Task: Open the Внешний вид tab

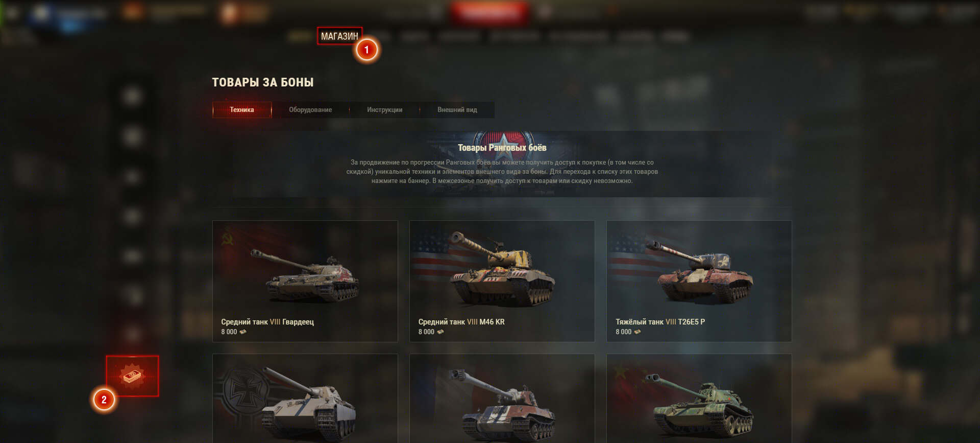Action: point(457,110)
